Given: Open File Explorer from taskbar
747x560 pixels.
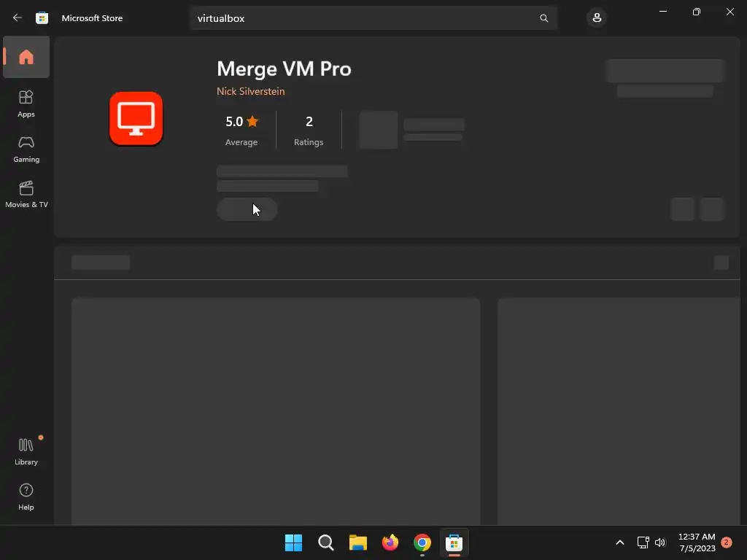Looking at the screenshot, I should coord(357,542).
